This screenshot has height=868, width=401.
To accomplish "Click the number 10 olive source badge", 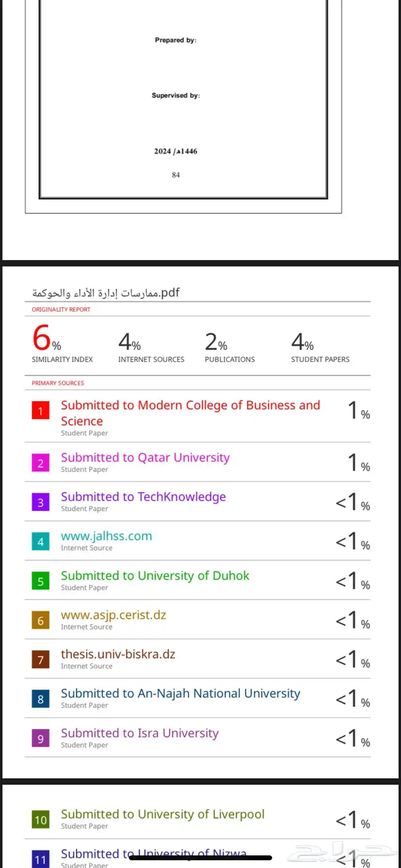I will pyautogui.click(x=40, y=820).
